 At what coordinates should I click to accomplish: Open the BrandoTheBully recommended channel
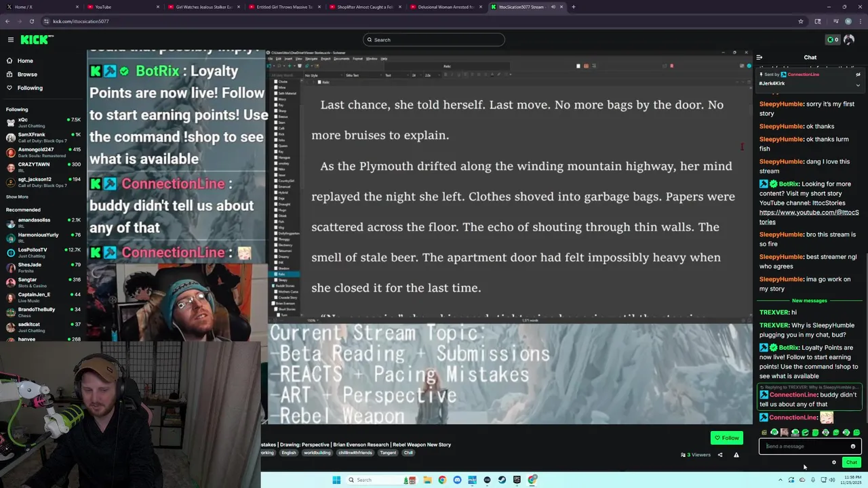[43, 312]
